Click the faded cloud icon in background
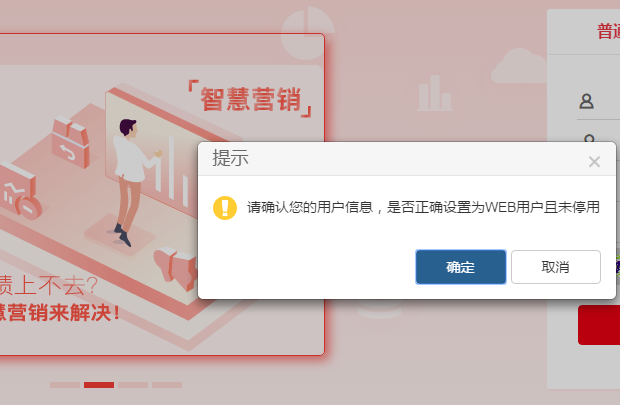Viewport: 620px width, 405px height. pyautogui.click(x=518, y=66)
